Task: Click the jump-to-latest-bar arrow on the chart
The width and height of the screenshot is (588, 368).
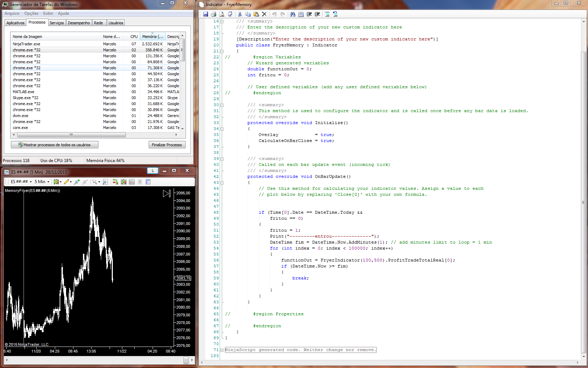Action: point(167,193)
